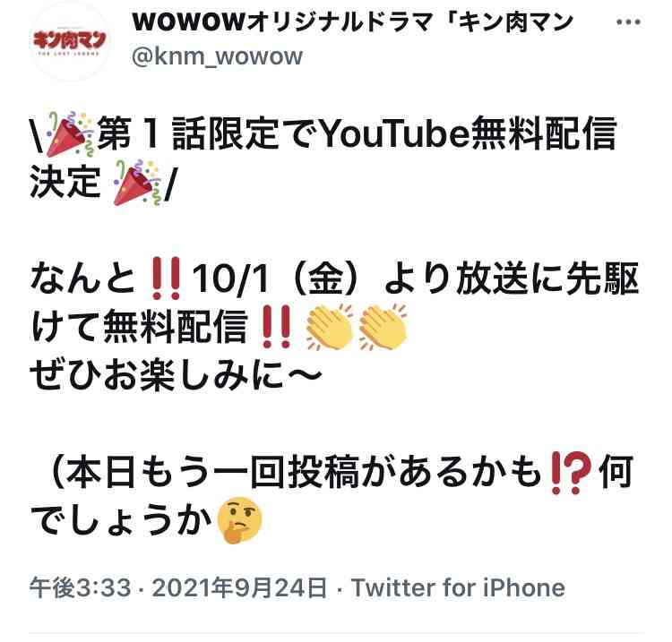Viewport: 672px width, 642px height.
Task: Click the thinking face emoji
Action: (x=239, y=520)
